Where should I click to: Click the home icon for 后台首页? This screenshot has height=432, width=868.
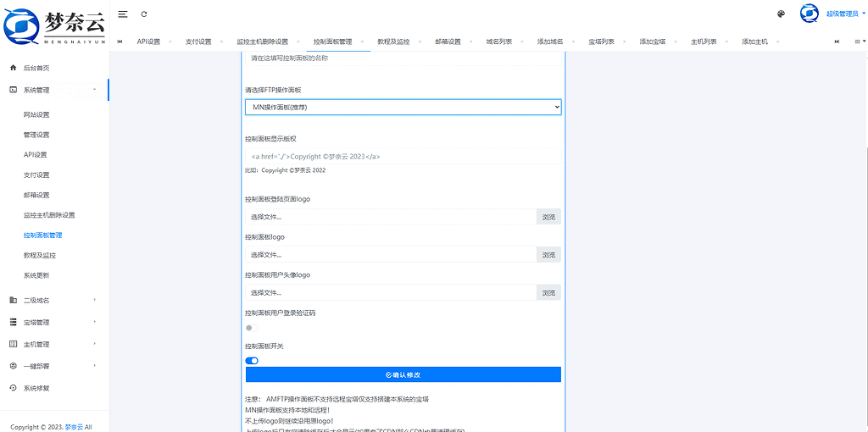(x=13, y=68)
